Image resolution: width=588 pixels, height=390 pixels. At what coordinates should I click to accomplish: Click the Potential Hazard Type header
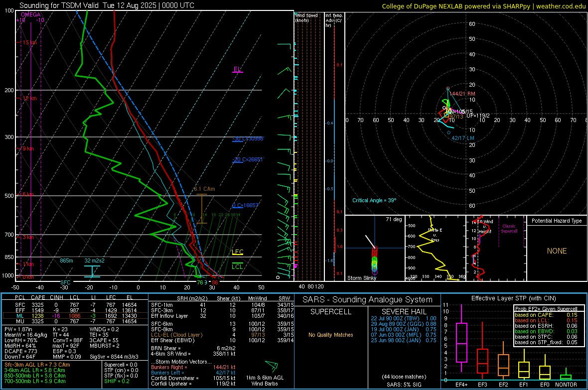coord(557,221)
